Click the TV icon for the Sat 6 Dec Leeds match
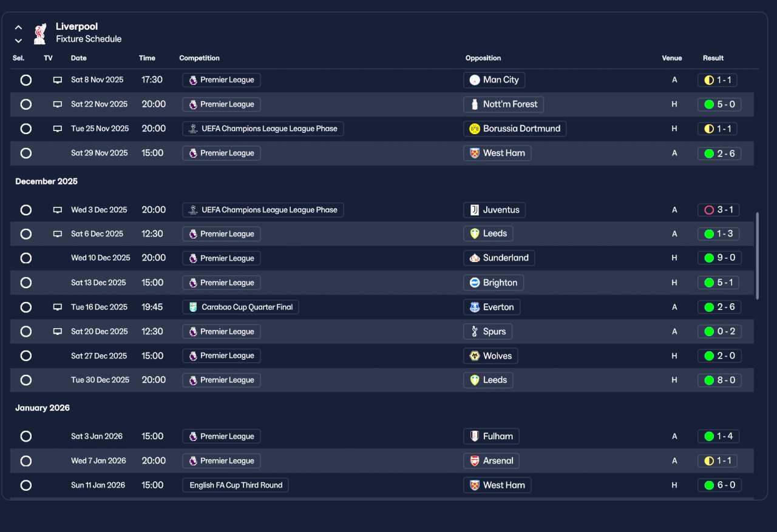 58,234
